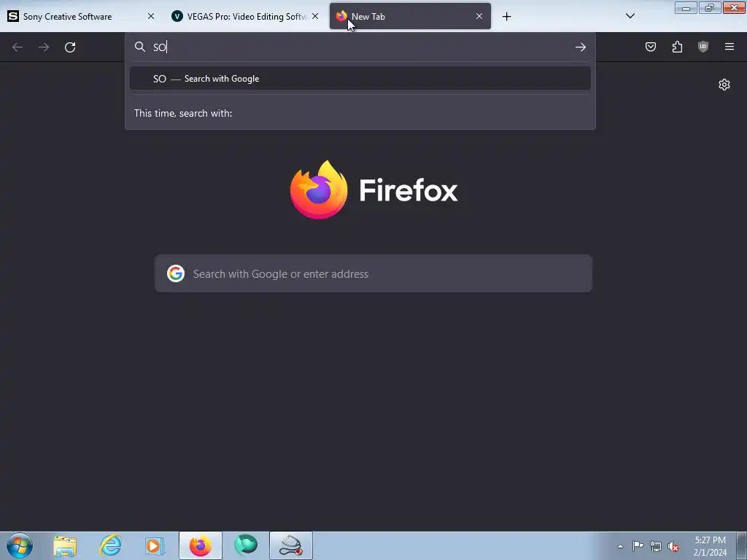This screenshot has height=560, width=747.
Task: Reload the current page
Action: (70, 47)
